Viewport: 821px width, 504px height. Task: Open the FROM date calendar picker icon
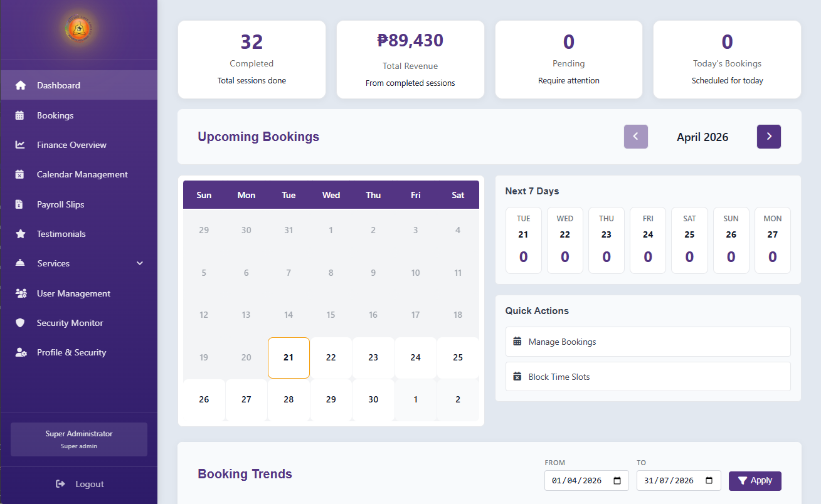coord(617,481)
